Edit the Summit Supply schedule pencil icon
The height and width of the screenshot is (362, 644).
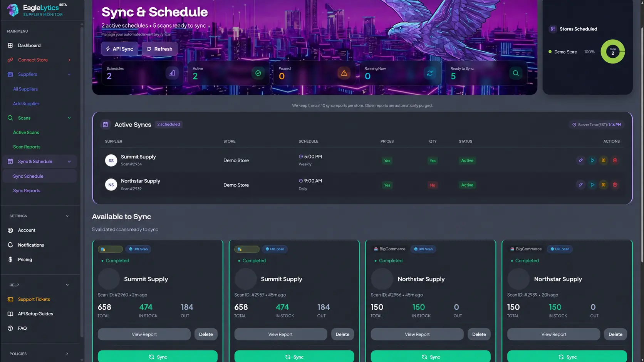click(x=580, y=160)
